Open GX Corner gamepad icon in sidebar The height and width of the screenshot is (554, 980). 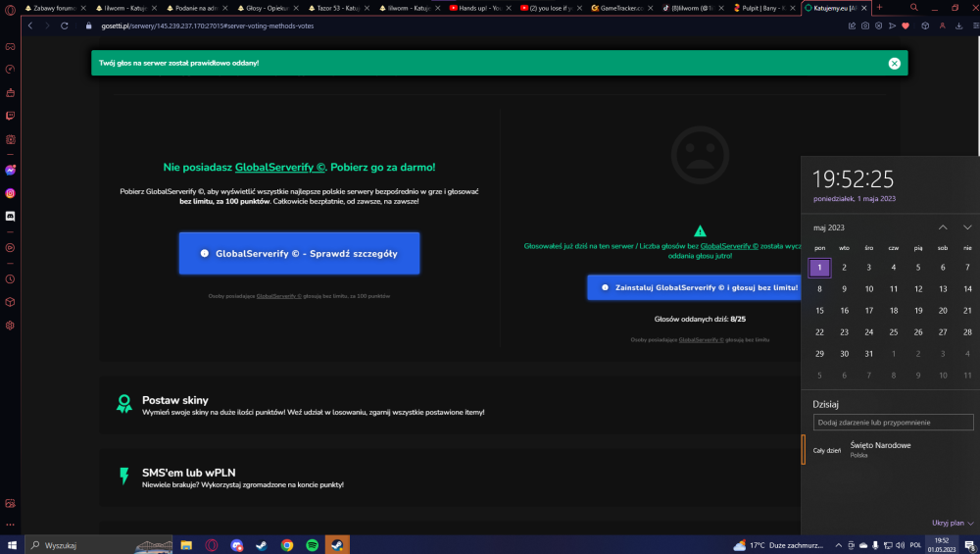[10, 47]
